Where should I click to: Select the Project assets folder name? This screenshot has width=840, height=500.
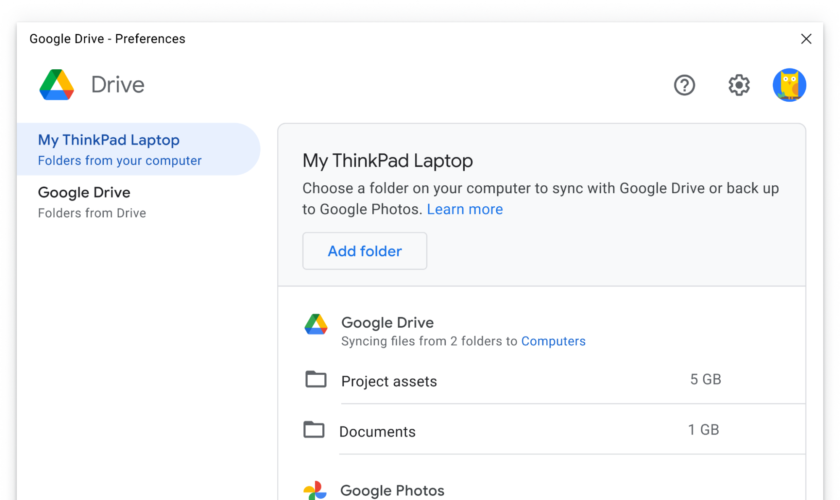(389, 381)
